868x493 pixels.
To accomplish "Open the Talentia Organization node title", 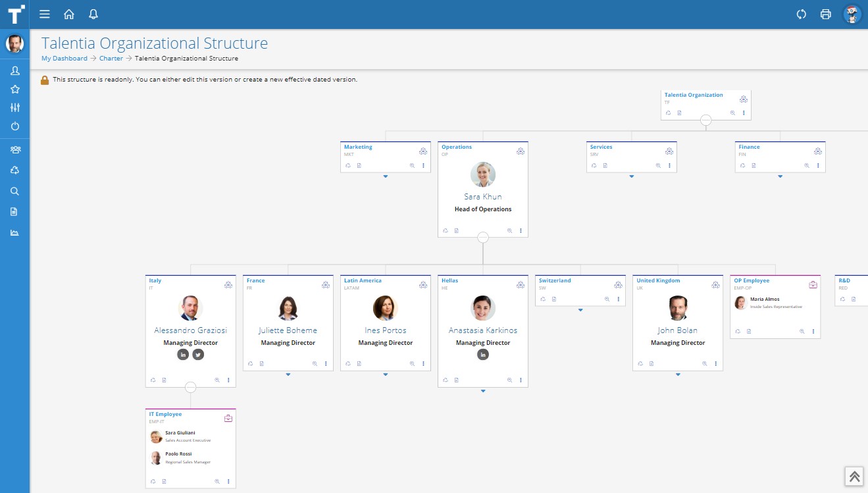I will [x=694, y=95].
